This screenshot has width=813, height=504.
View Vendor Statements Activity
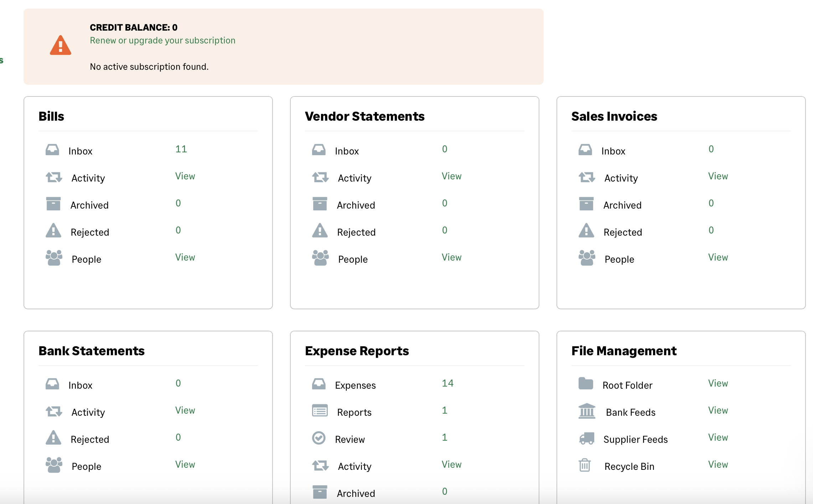click(x=451, y=176)
